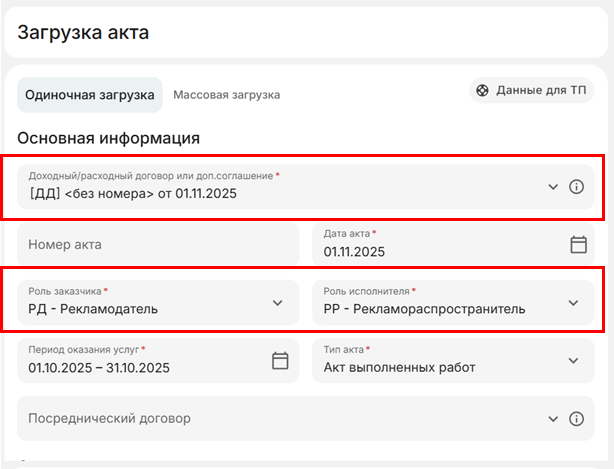Expand the Тип акта dropdown arrow
This screenshot has width=614, height=469.
click(x=573, y=360)
